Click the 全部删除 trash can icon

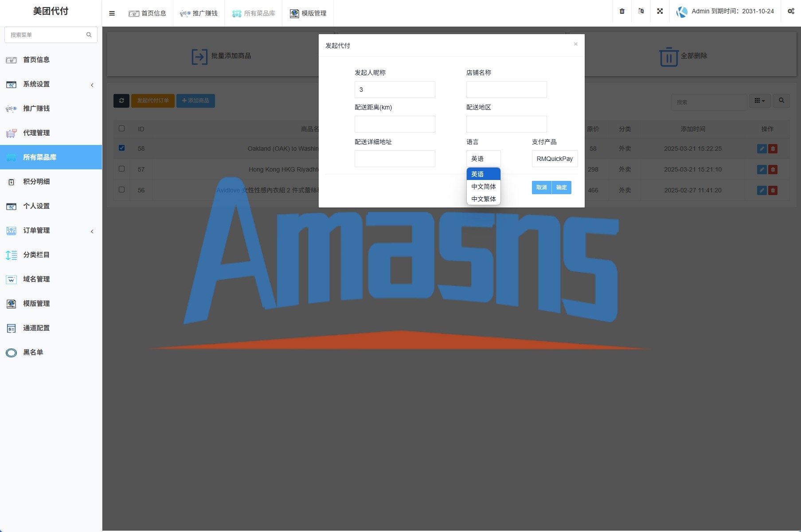[x=669, y=57]
